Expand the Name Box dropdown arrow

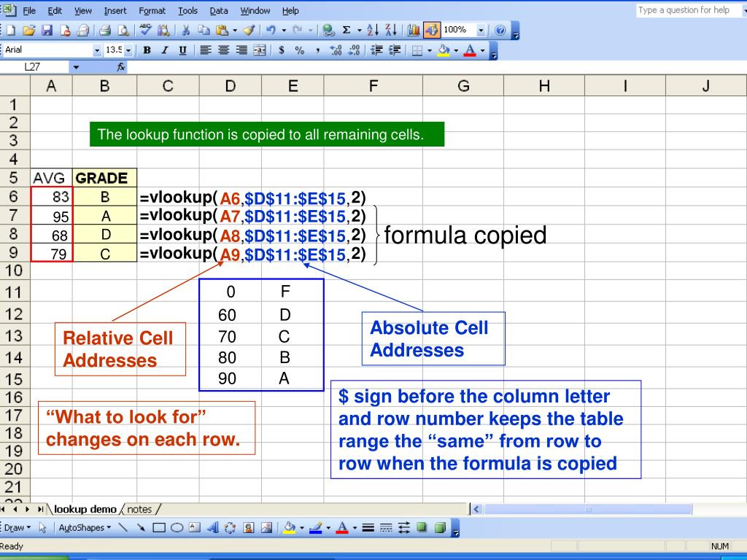(76, 68)
